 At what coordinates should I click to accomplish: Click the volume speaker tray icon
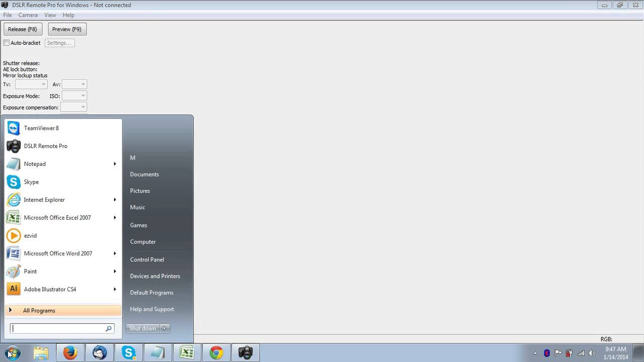[x=592, y=353]
